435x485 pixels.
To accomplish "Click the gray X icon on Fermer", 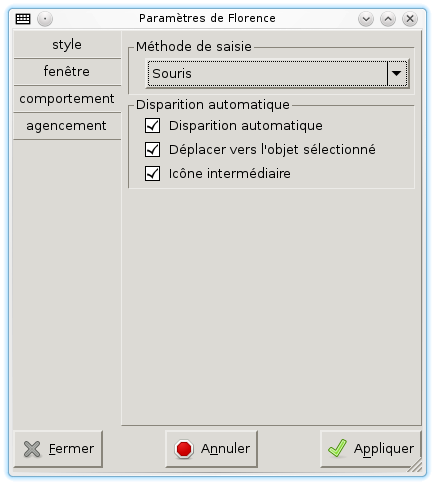I will point(32,449).
